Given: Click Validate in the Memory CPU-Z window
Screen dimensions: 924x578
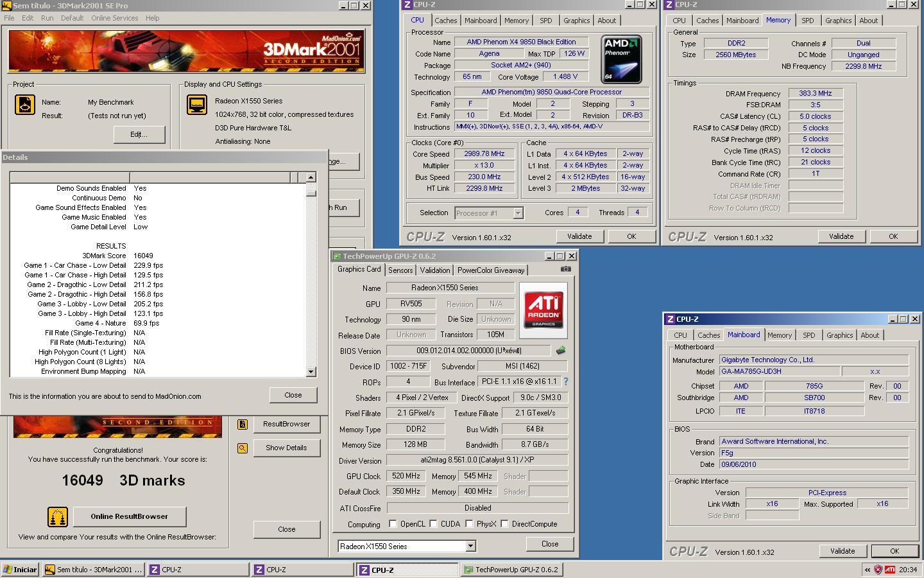Looking at the screenshot, I should tap(841, 236).
